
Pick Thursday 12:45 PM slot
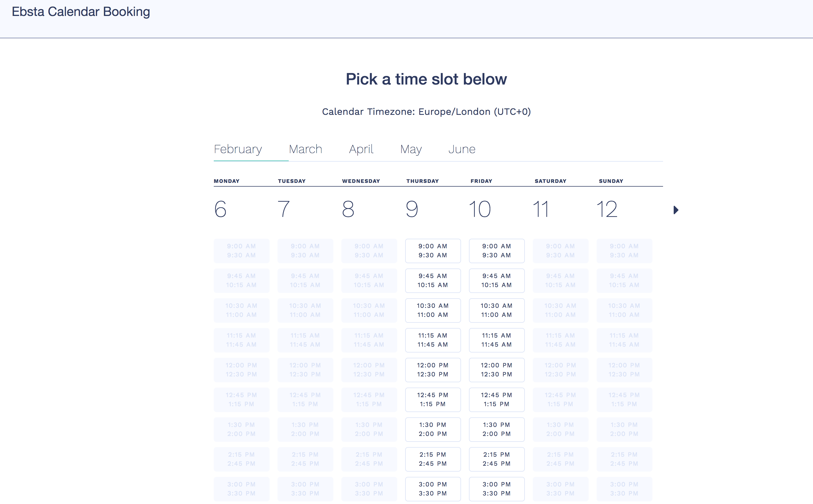point(433,399)
